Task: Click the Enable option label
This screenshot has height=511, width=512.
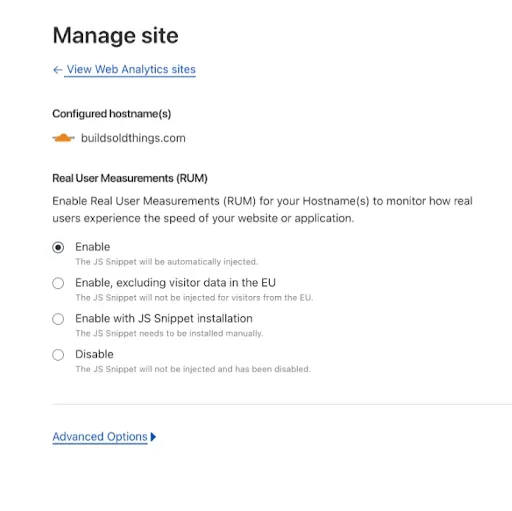Action: (93, 247)
